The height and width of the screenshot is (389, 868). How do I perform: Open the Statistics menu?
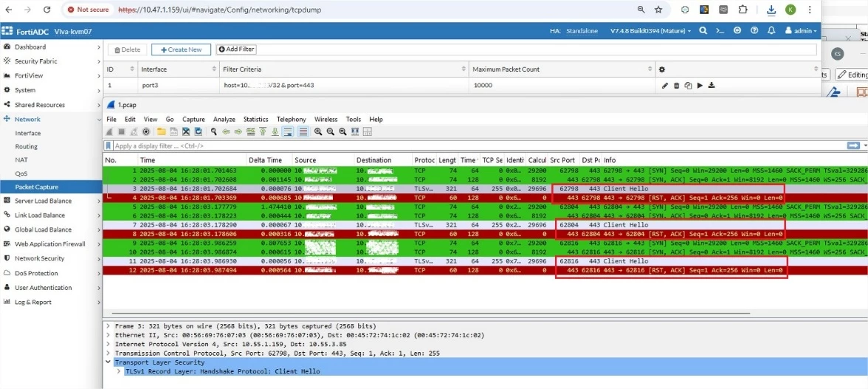point(255,120)
